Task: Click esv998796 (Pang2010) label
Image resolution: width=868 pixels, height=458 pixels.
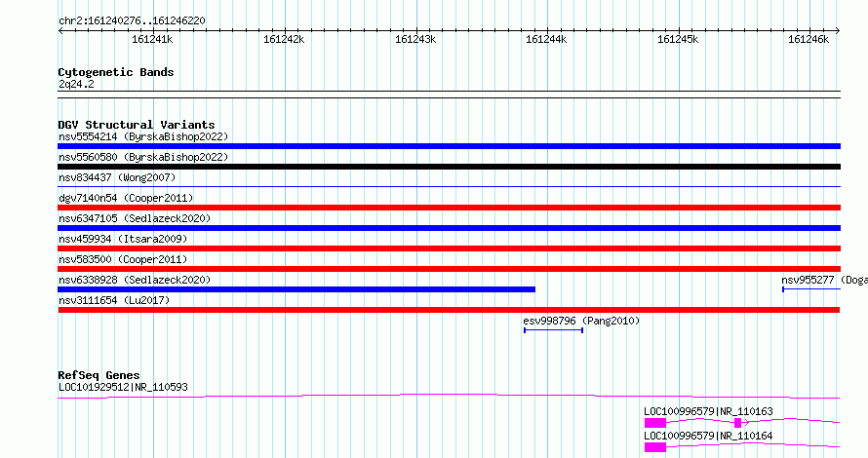Action: pyautogui.click(x=581, y=321)
